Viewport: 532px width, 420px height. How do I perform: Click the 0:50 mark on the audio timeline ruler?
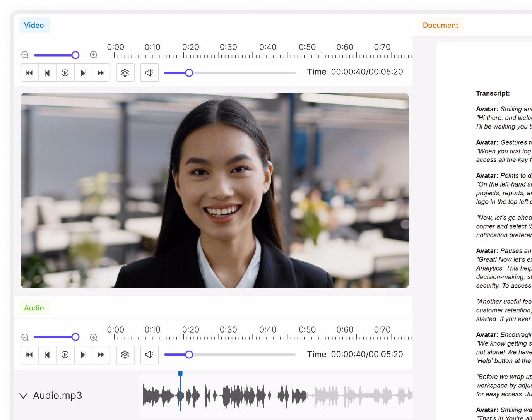[307, 329]
